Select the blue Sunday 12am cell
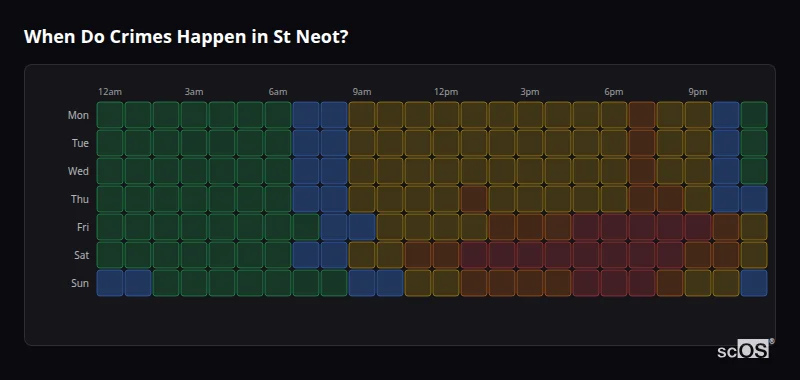Image resolution: width=800 pixels, height=380 pixels. point(110,283)
